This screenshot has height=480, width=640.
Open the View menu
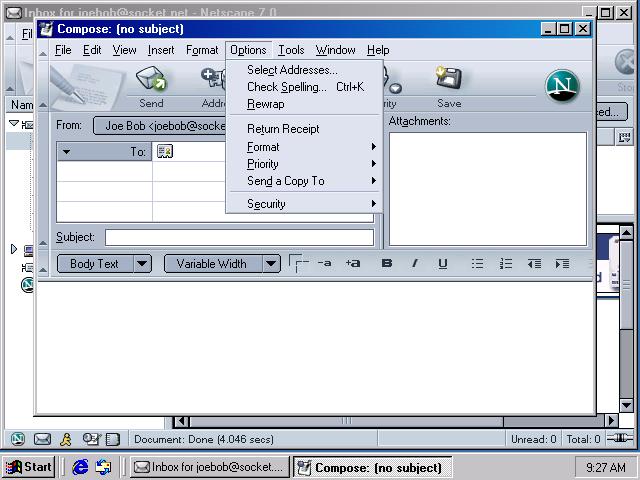click(124, 50)
